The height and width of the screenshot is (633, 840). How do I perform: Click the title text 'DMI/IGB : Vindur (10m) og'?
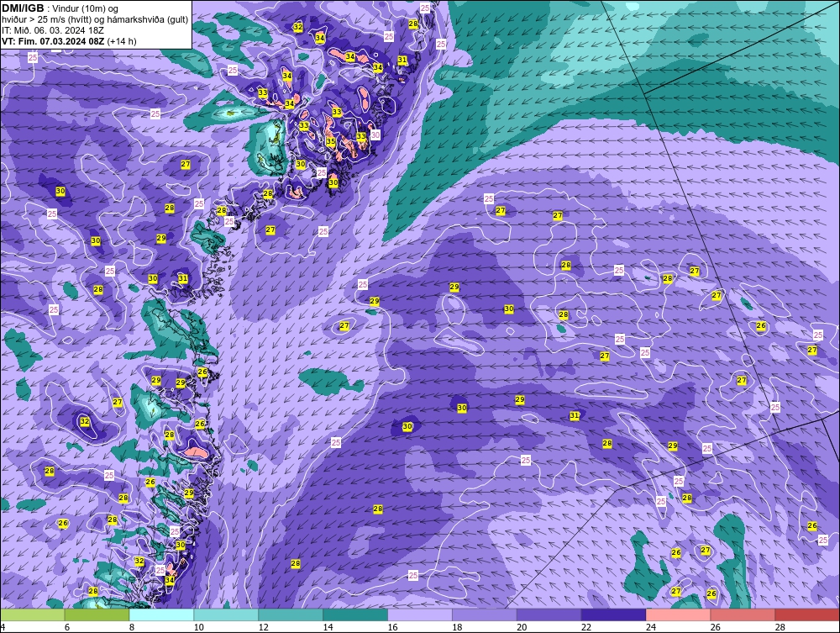pyautogui.click(x=60, y=8)
